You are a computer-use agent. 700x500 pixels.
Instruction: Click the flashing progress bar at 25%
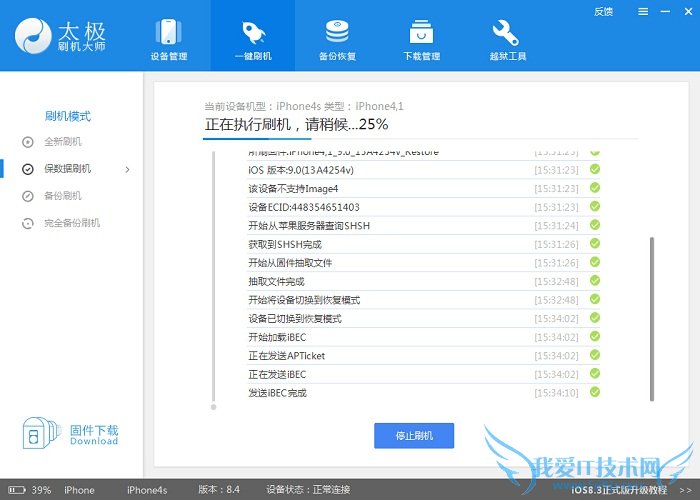pyautogui.click(x=420, y=139)
